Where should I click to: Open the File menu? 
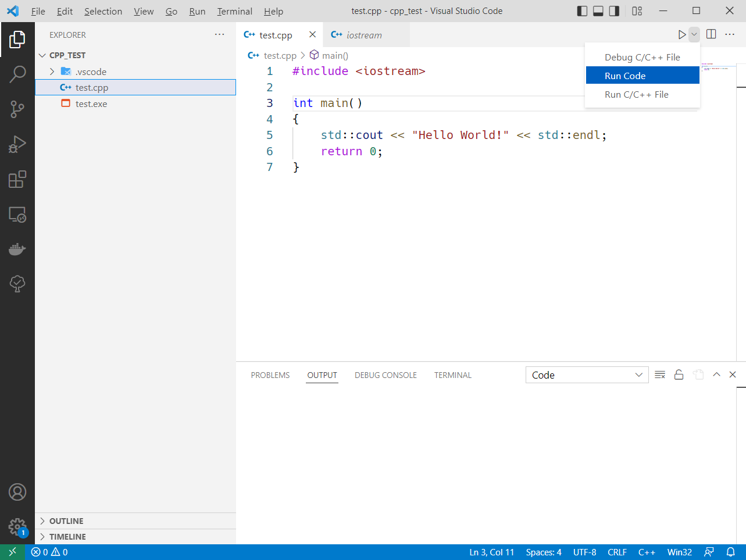38,11
